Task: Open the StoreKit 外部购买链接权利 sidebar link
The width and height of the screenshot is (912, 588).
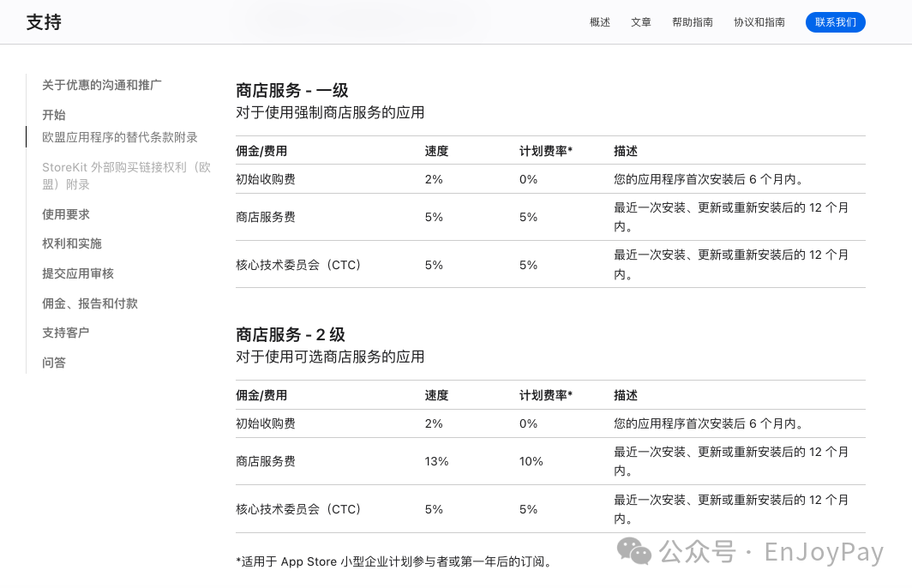Action: [x=126, y=176]
